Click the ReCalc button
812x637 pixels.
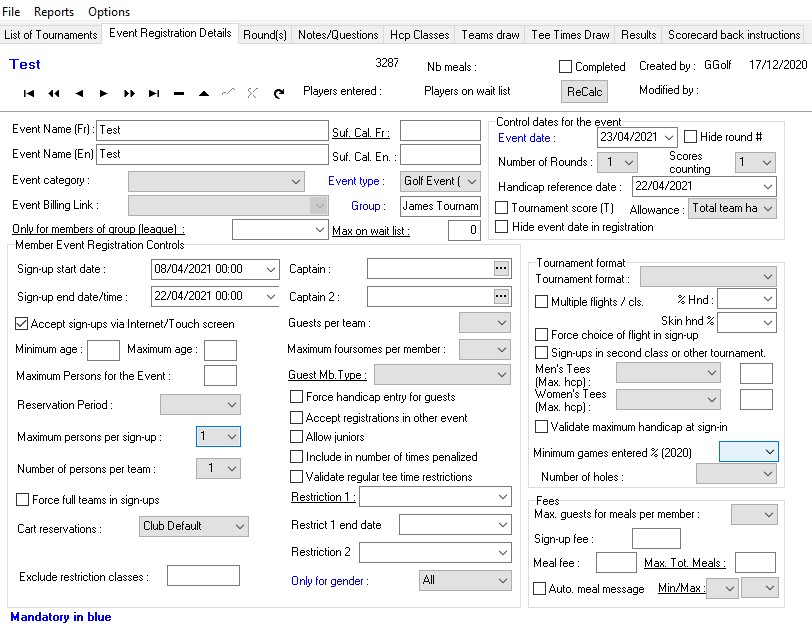pyautogui.click(x=584, y=92)
